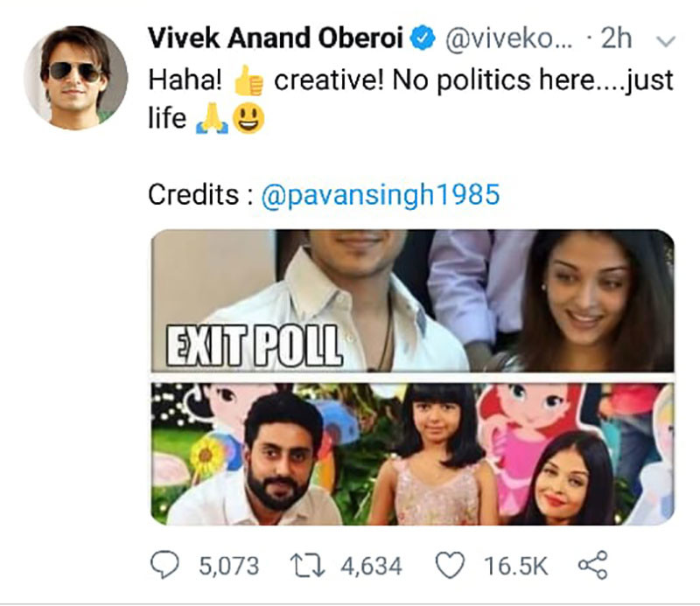Click the 4,634 retweets count
The height and width of the screenshot is (606, 700).
point(371,567)
